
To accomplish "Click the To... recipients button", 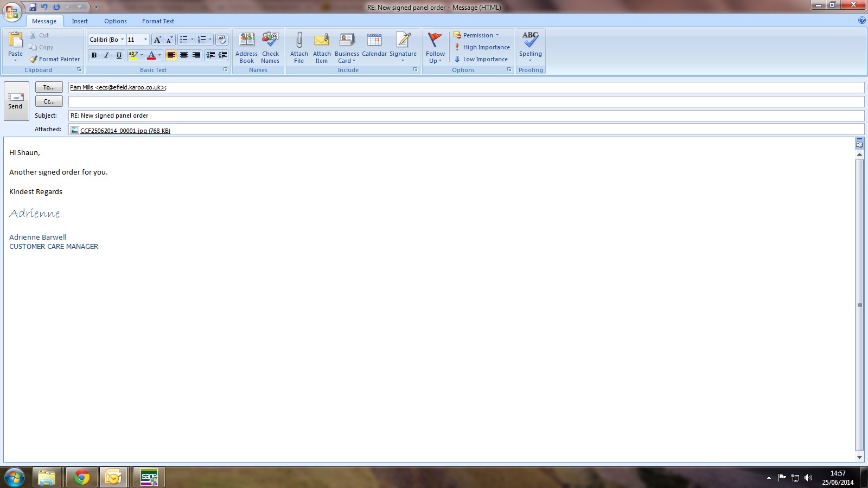I will tap(49, 87).
